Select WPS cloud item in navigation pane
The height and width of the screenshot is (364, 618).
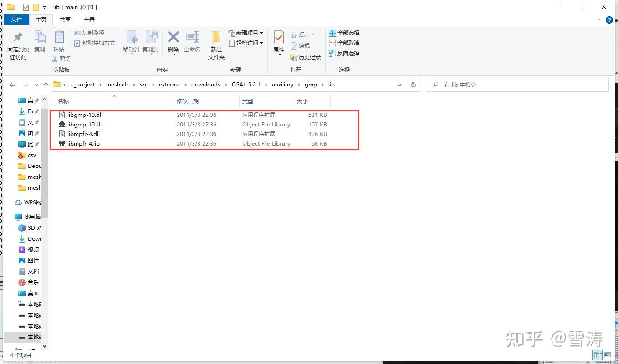(28, 202)
